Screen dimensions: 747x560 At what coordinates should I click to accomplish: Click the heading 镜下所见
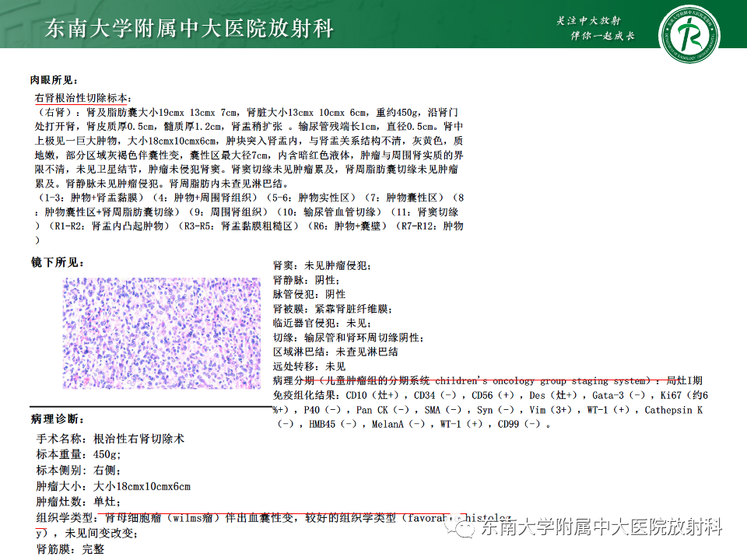point(58,262)
